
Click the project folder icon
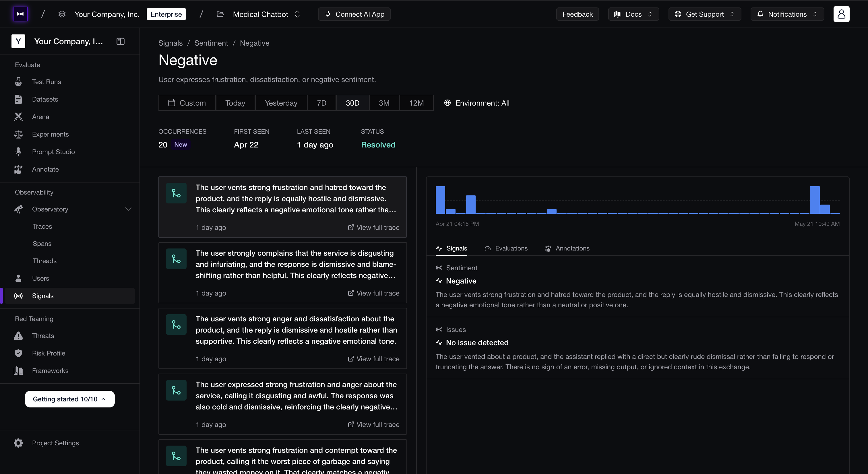[x=220, y=14]
